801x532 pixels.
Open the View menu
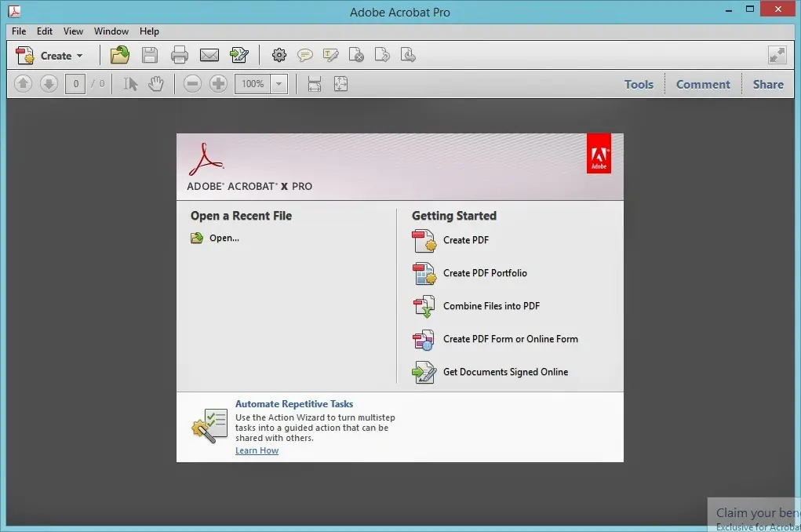pos(73,31)
